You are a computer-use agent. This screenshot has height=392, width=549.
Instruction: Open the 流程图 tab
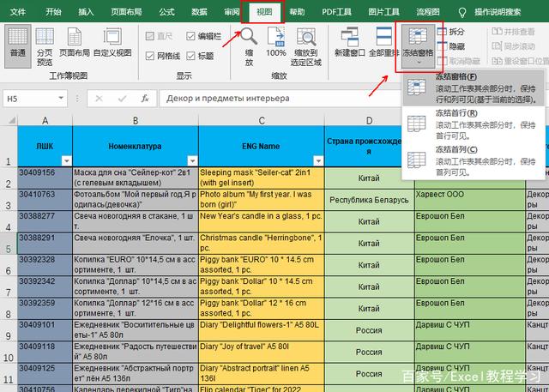[428, 12]
